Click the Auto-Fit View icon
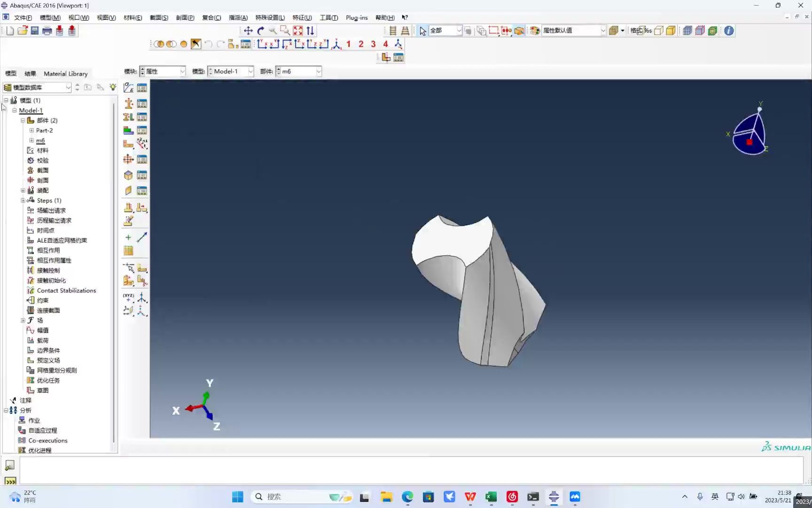Screen dimensions: 812x508 pos(297,31)
